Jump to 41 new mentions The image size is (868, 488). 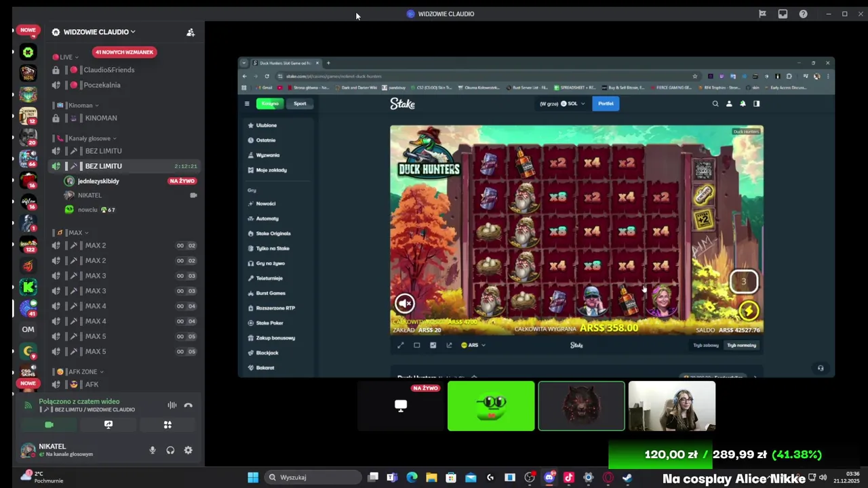coord(124,52)
